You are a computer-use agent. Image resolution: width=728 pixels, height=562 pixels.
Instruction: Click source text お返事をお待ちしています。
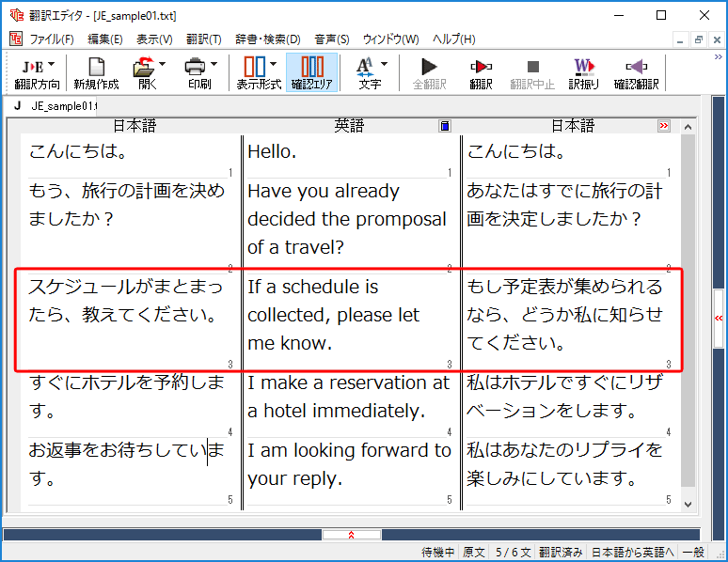(126, 464)
